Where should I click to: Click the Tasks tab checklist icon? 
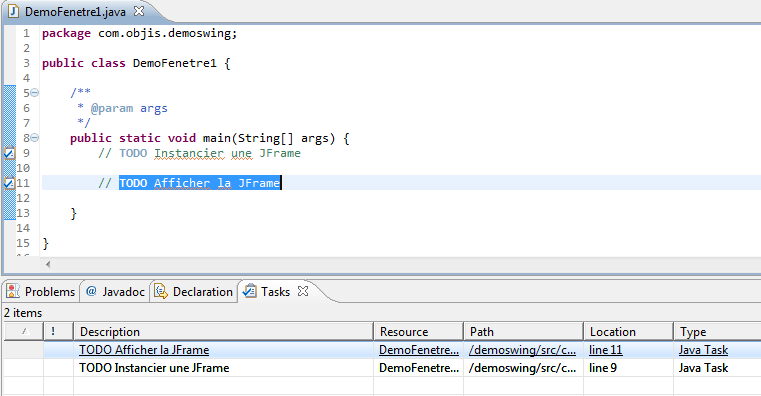click(x=249, y=291)
